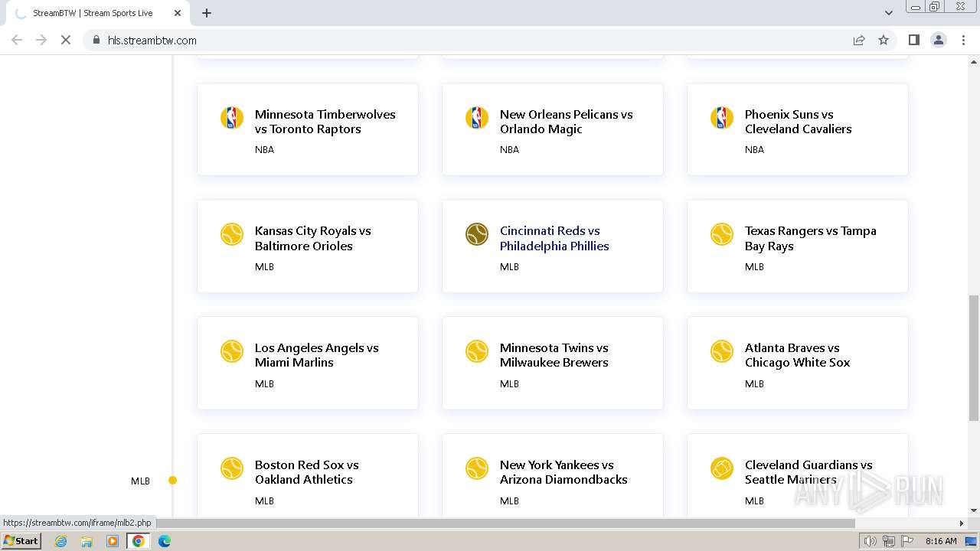Go forward in browser history
Viewport: 980px width, 551px height.
pyautogui.click(x=41, y=40)
